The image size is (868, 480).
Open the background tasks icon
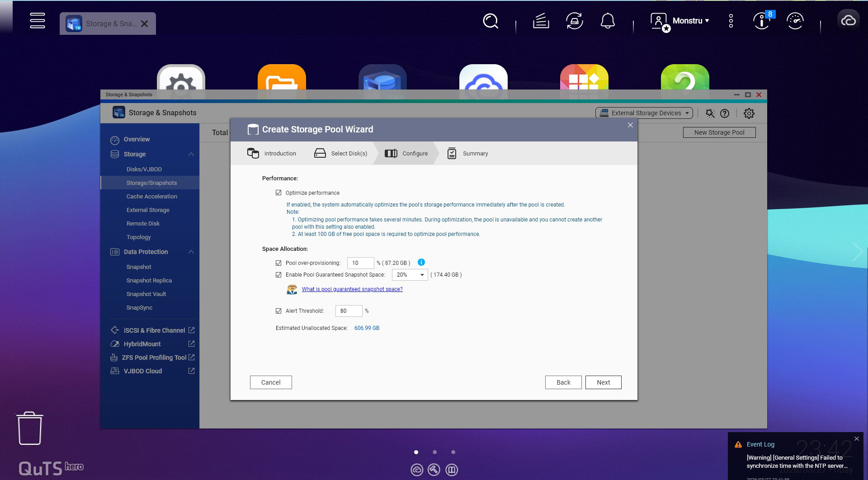pos(541,21)
